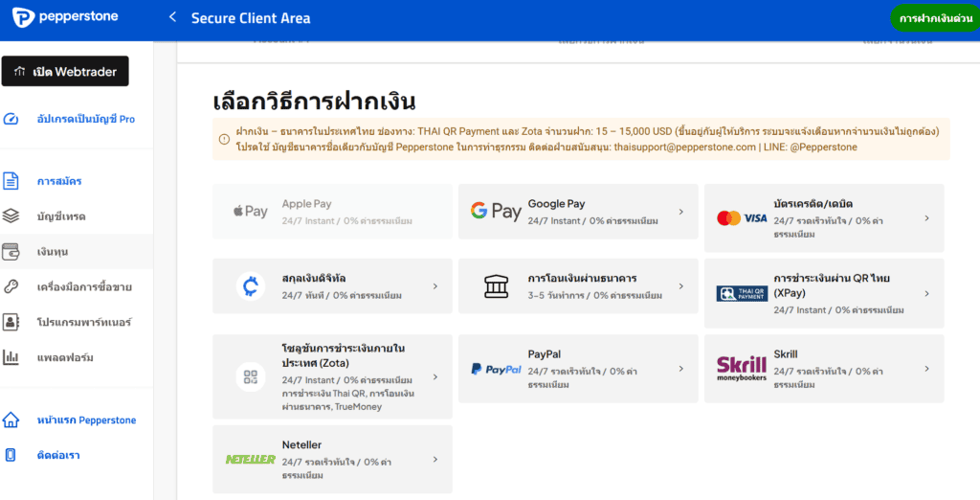Click the wrench icon for trading tools

pyautogui.click(x=11, y=286)
